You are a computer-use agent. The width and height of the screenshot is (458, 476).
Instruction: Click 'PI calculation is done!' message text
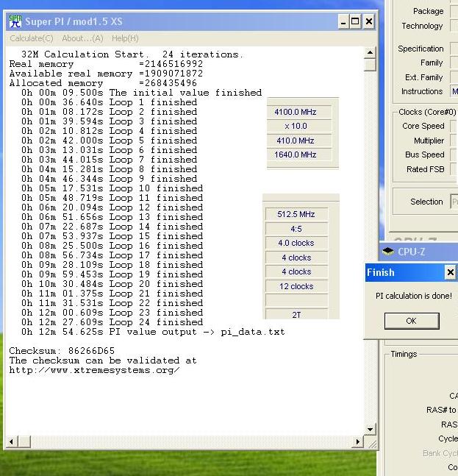(x=414, y=296)
